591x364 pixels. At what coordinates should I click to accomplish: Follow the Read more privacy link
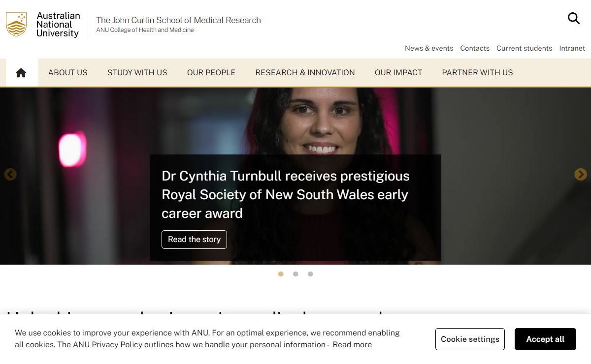click(x=352, y=345)
